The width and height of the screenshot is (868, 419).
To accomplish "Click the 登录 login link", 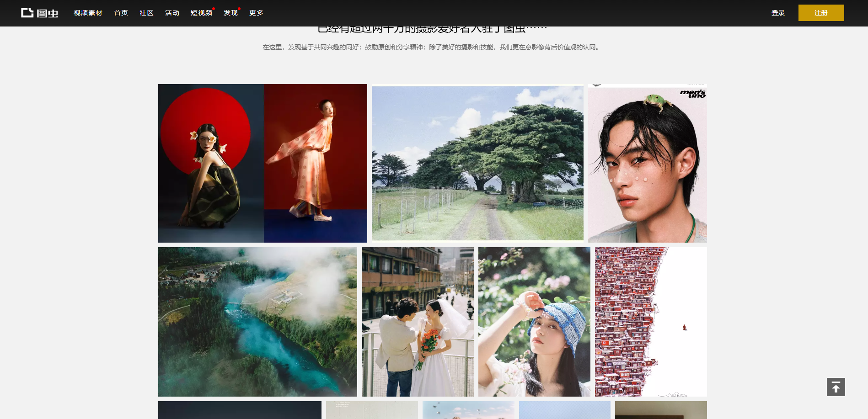I will pos(778,13).
